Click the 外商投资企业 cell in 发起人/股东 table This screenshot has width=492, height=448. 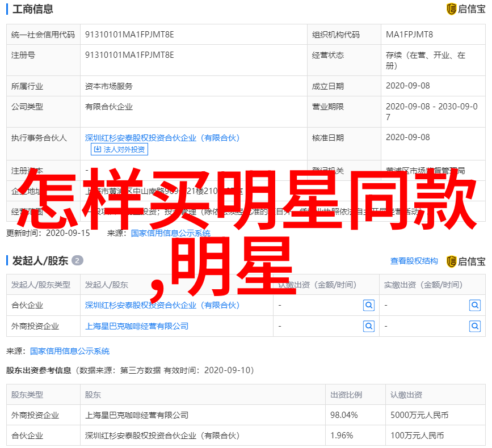[35, 326]
